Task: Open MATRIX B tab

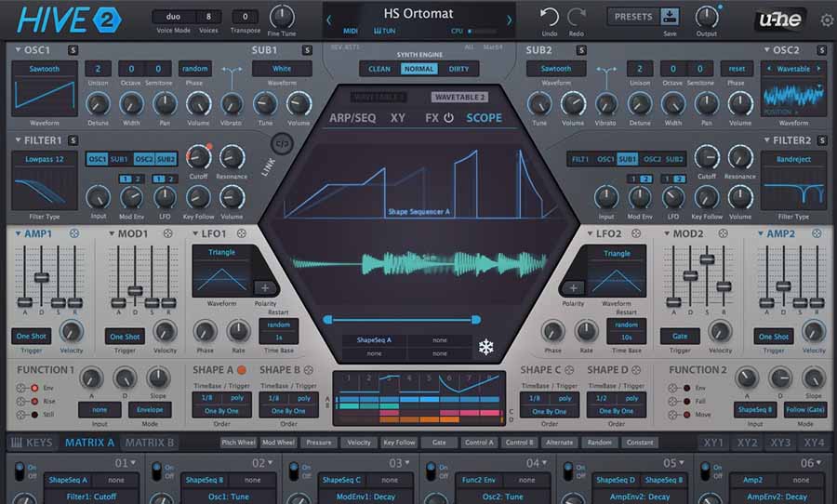Action: click(x=150, y=442)
